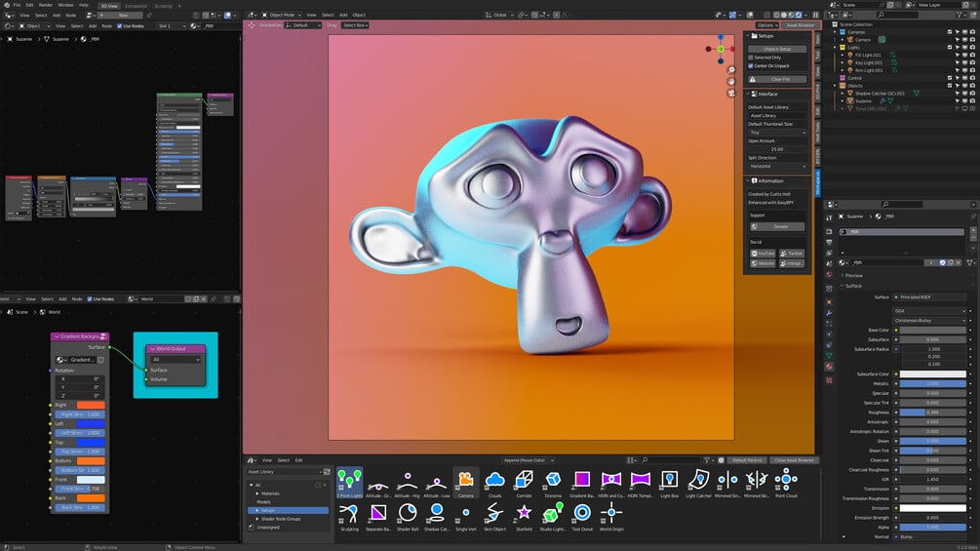Image resolution: width=980 pixels, height=551 pixels.
Task: Select the World Origin asset
Action: click(x=611, y=516)
